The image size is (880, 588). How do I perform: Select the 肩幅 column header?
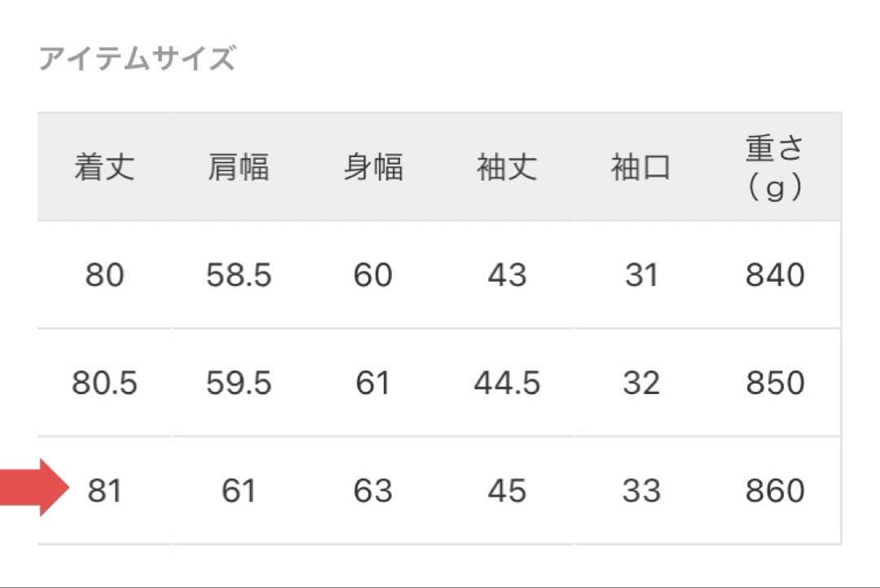pyautogui.click(x=238, y=168)
